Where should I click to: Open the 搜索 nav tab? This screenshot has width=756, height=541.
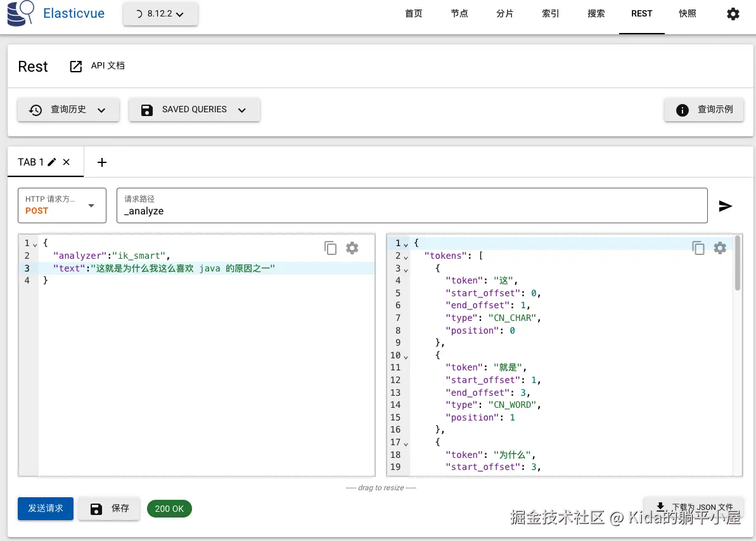(x=596, y=14)
